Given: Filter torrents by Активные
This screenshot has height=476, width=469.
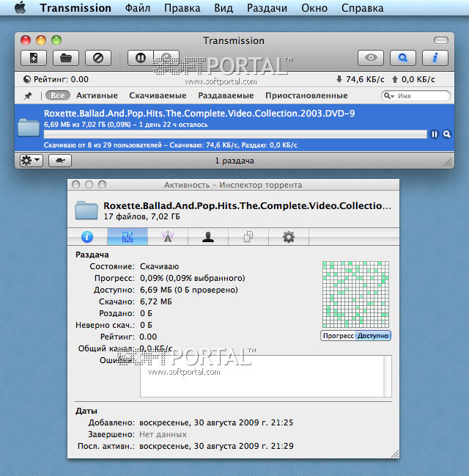Looking at the screenshot, I should [97, 95].
